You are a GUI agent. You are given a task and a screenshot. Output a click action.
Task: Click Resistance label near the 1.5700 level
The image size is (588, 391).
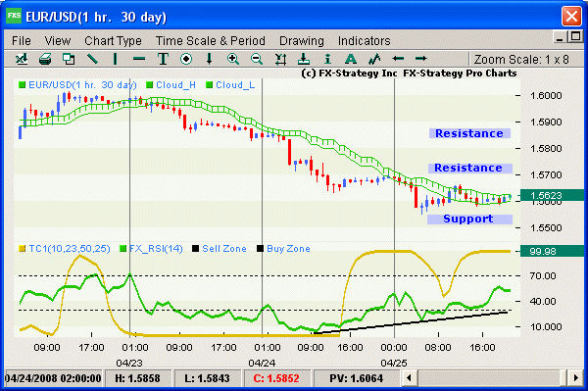point(469,168)
